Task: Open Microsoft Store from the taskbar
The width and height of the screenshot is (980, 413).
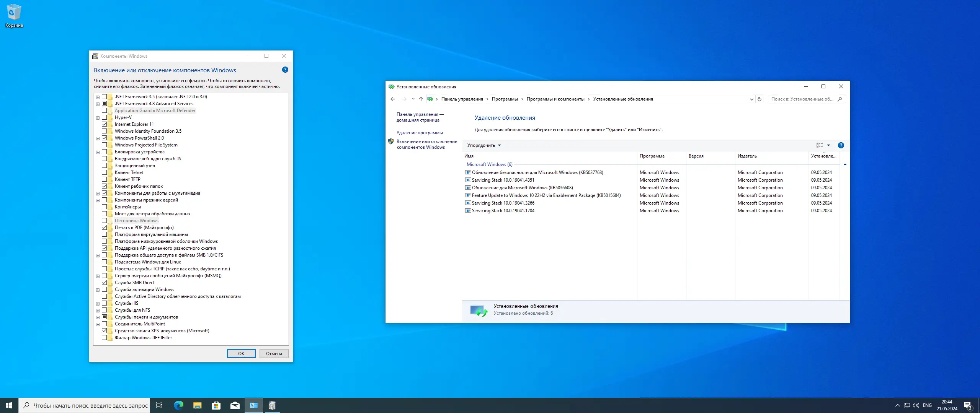Action: pyautogui.click(x=216, y=405)
